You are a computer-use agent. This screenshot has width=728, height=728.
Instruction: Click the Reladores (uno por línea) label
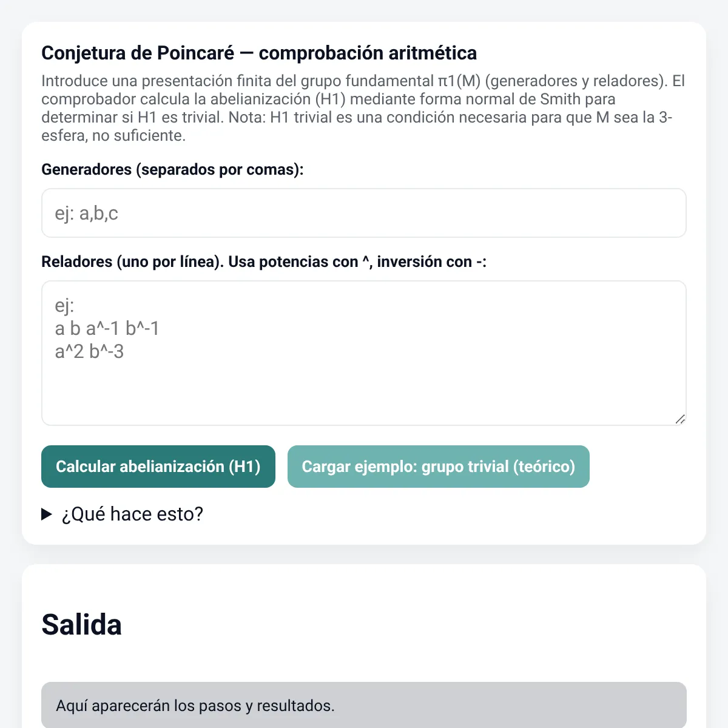264,261
